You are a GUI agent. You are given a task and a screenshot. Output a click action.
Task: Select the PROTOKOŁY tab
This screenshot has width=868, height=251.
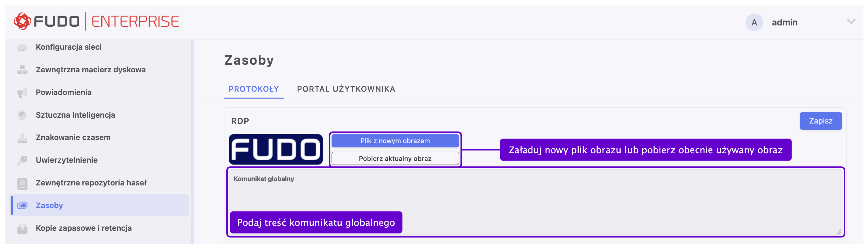[254, 89]
